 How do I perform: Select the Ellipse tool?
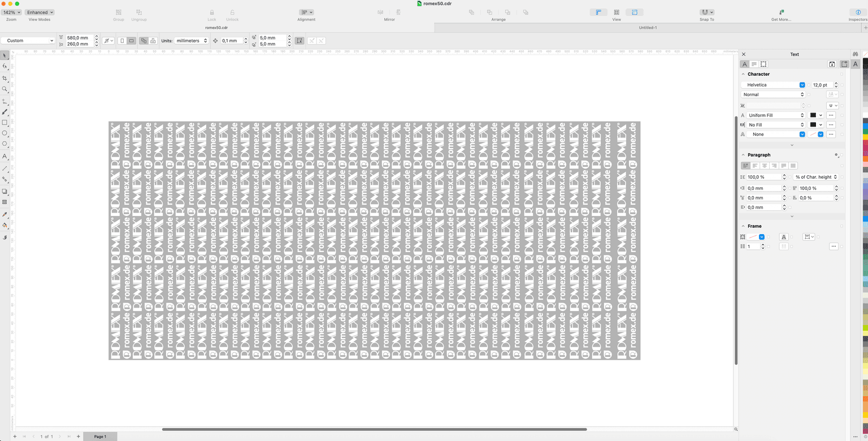tap(5, 133)
